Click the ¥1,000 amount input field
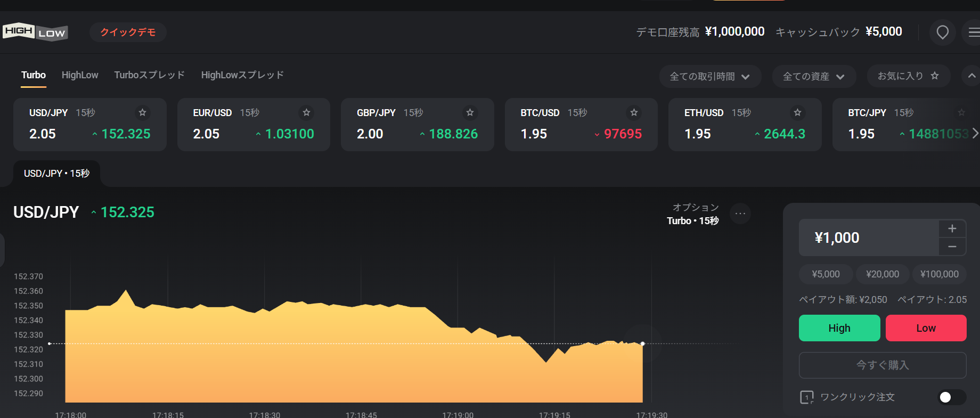 869,237
